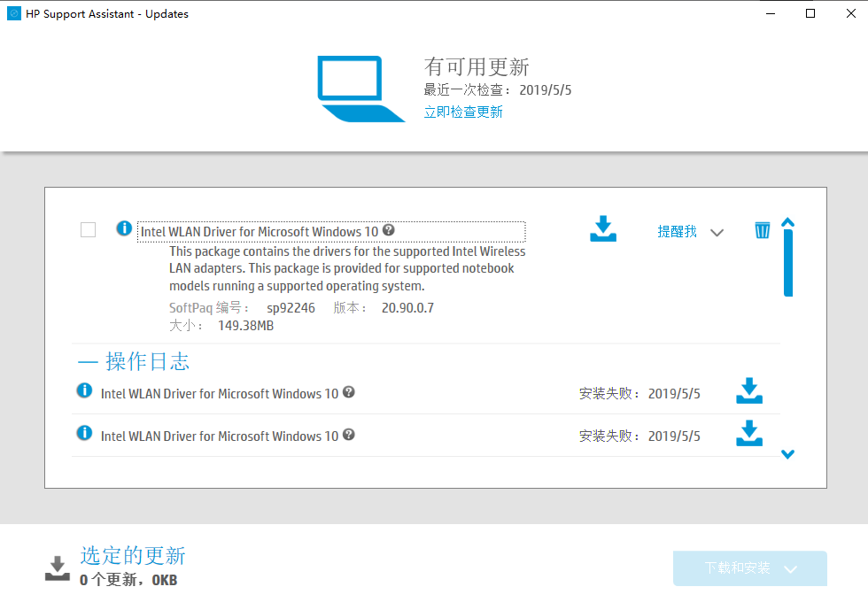Expand the 提醒我 dropdown chevron
The width and height of the screenshot is (868, 610).
click(x=717, y=233)
